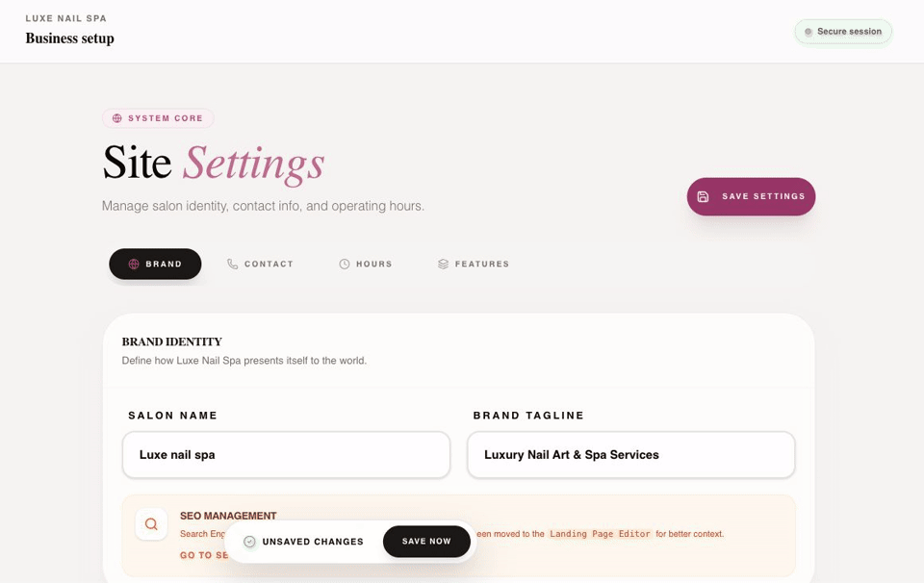Click the check icon beside Unsaved Changes
Viewport: 924px width, 583px height.
[249, 542]
